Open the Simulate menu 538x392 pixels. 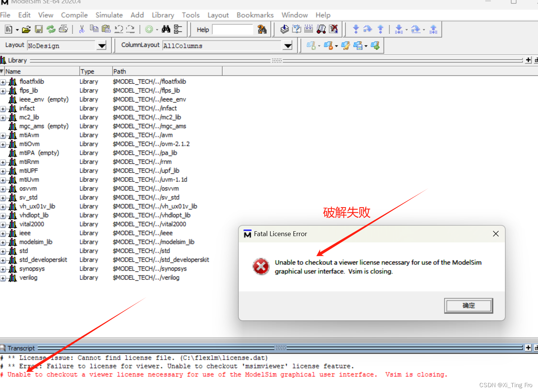[x=109, y=15]
